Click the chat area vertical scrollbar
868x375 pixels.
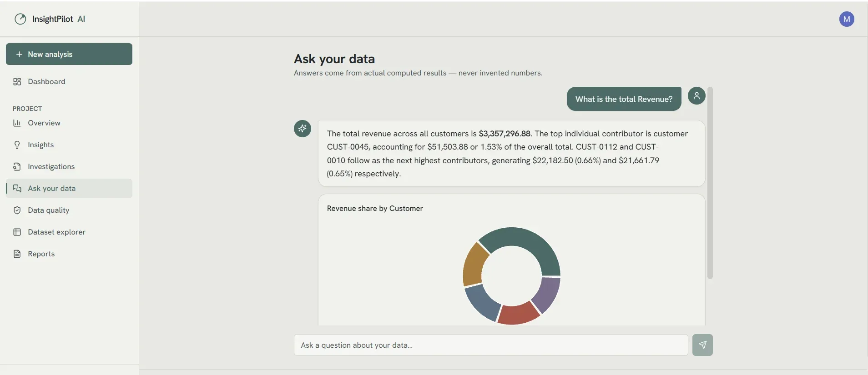(x=710, y=183)
